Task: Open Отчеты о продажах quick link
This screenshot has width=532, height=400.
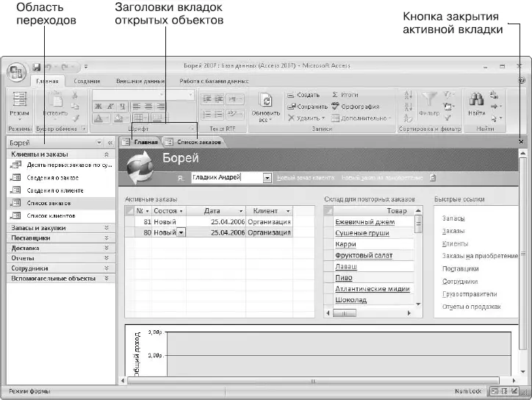Action: tap(471, 307)
